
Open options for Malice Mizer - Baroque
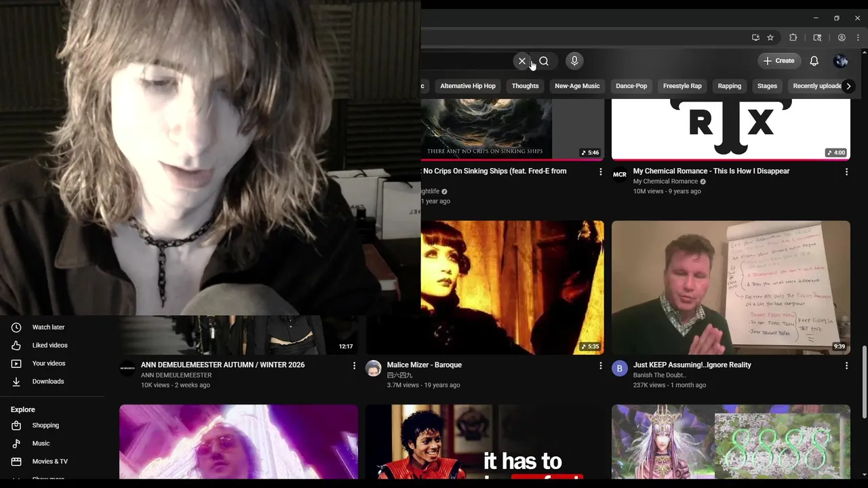pyautogui.click(x=600, y=366)
